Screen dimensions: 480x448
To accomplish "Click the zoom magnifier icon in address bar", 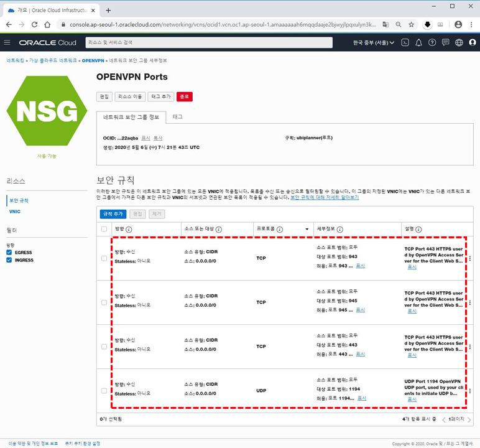I will (x=399, y=24).
